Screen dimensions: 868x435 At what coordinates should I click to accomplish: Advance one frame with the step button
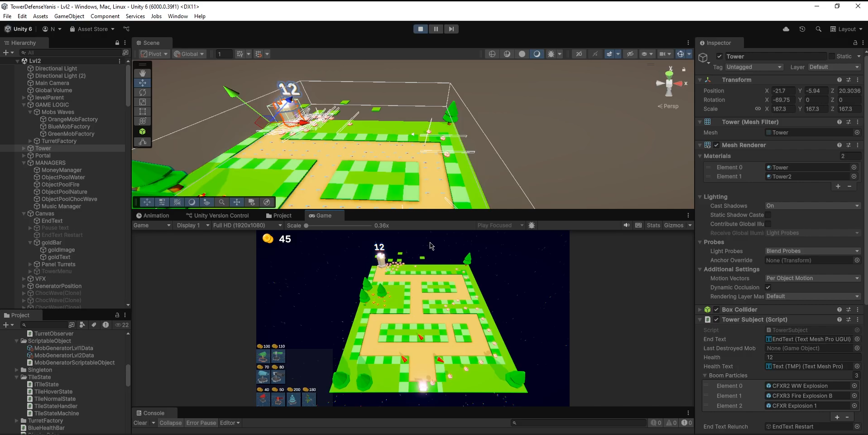(451, 29)
